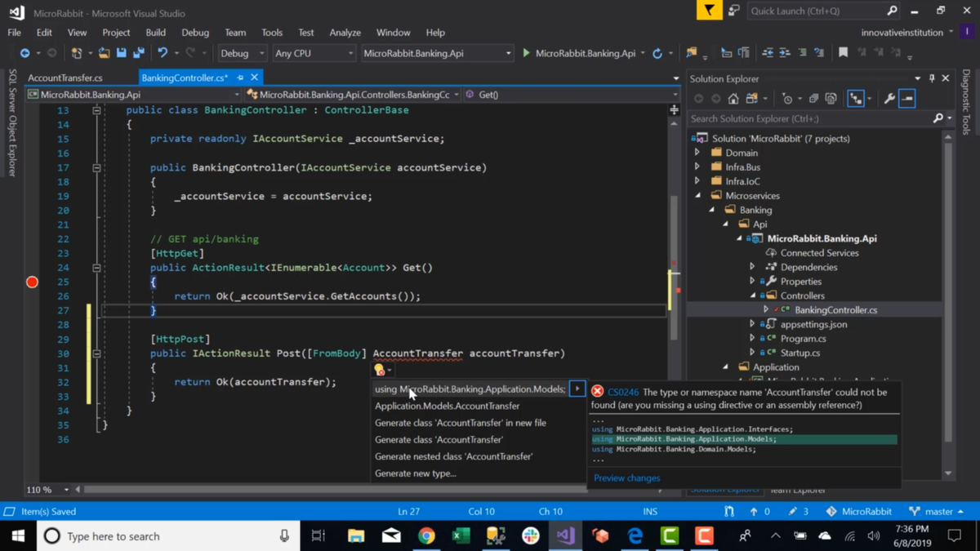980x551 pixels.
Task: Open the Any CPU platform dropdown
Action: click(x=314, y=53)
